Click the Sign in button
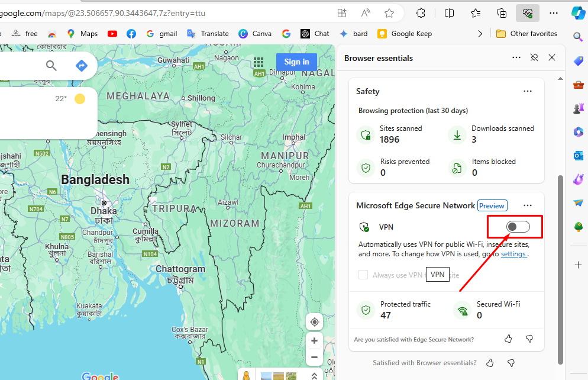This screenshot has height=380, width=588. pyautogui.click(x=296, y=62)
